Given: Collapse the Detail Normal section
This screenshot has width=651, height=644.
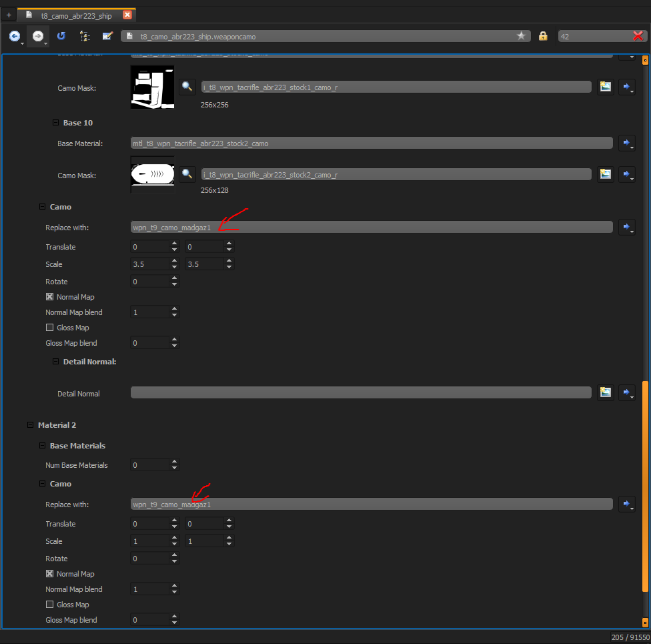Looking at the screenshot, I should pyautogui.click(x=55, y=362).
